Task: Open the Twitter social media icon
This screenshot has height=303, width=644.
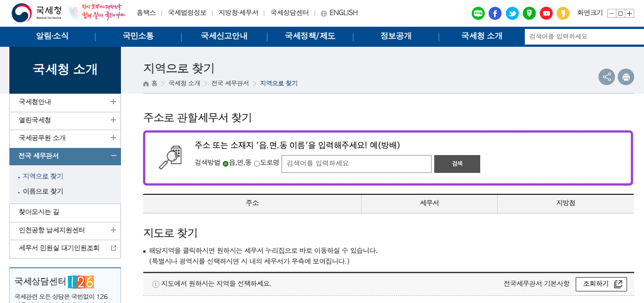Action: click(x=512, y=13)
